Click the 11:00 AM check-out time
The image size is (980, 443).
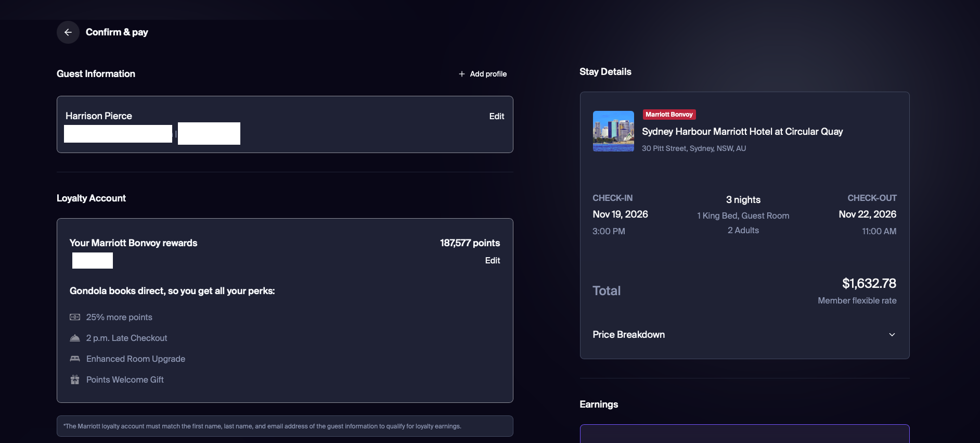(879, 231)
